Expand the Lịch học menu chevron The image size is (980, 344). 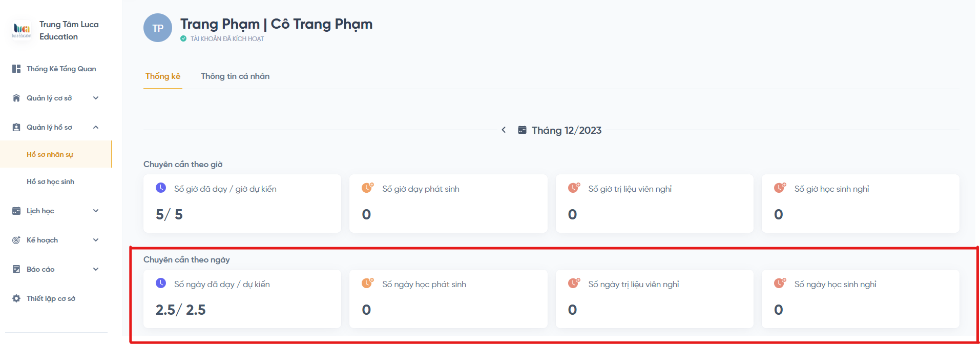point(96,211)
